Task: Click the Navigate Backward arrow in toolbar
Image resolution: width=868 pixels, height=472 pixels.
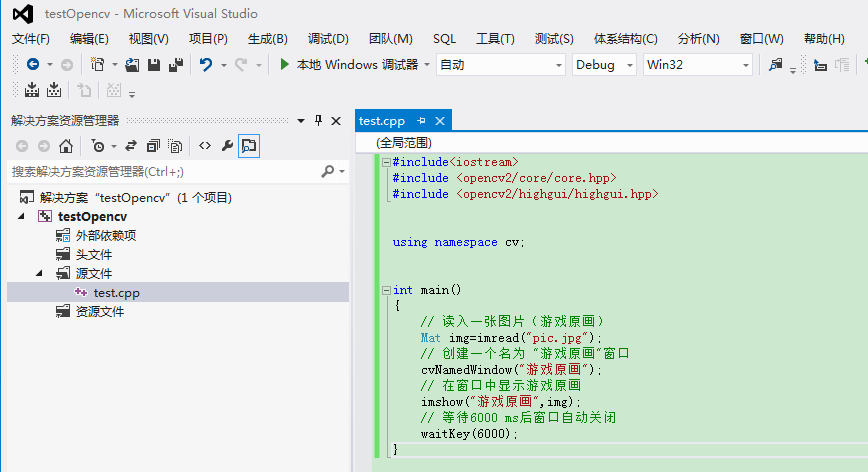Action: point(32,64)
